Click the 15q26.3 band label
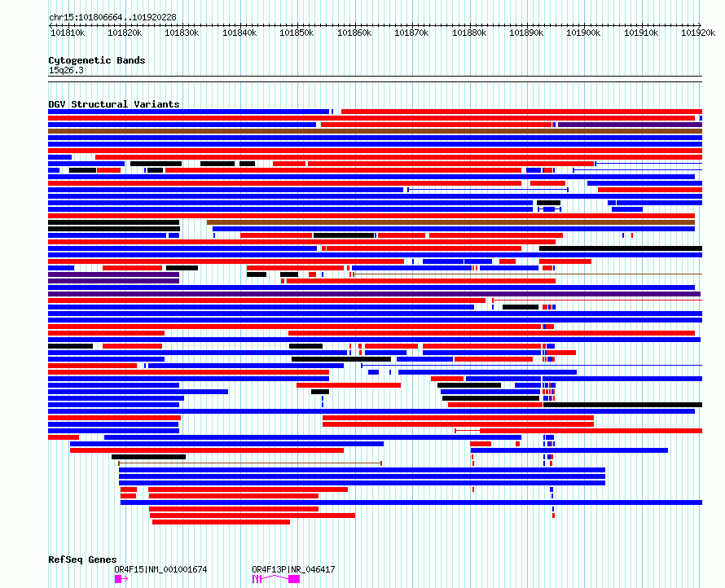The width and height of the screenshot is (725, 588). (x=66, y=70)
